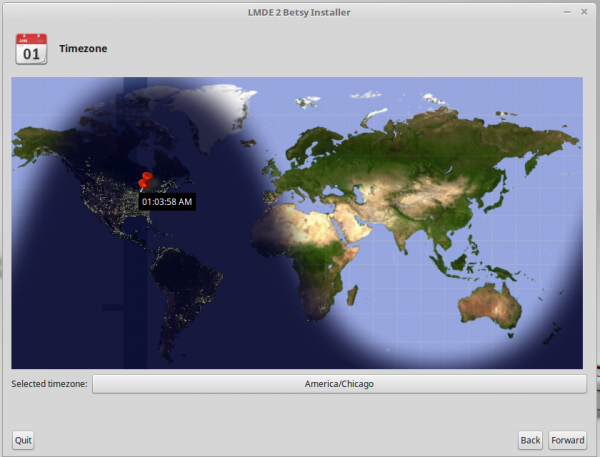Click the calendar icon next to Timezone
600x457 pixels.
coord(31,49)
